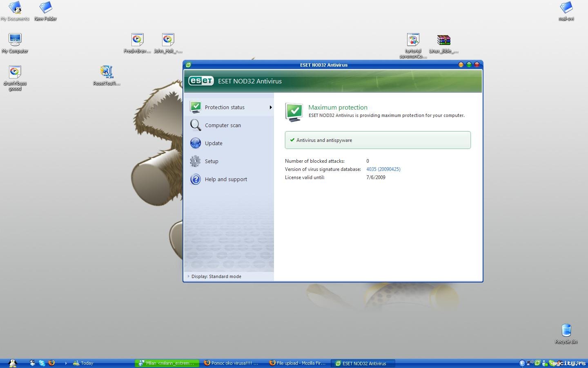The image size is (588, 368).
Task: Click the Help and support question mark icon
Action: pos(196,179)
